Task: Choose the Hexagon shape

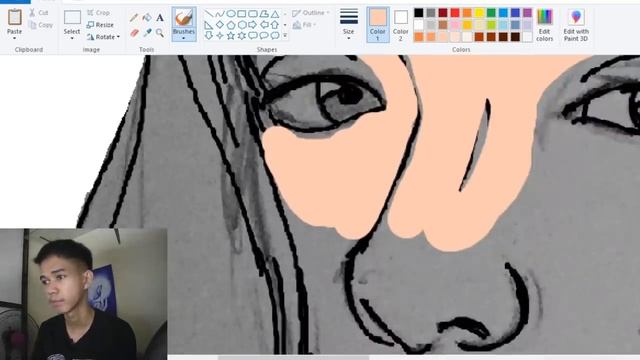Action: pos(242,25)
